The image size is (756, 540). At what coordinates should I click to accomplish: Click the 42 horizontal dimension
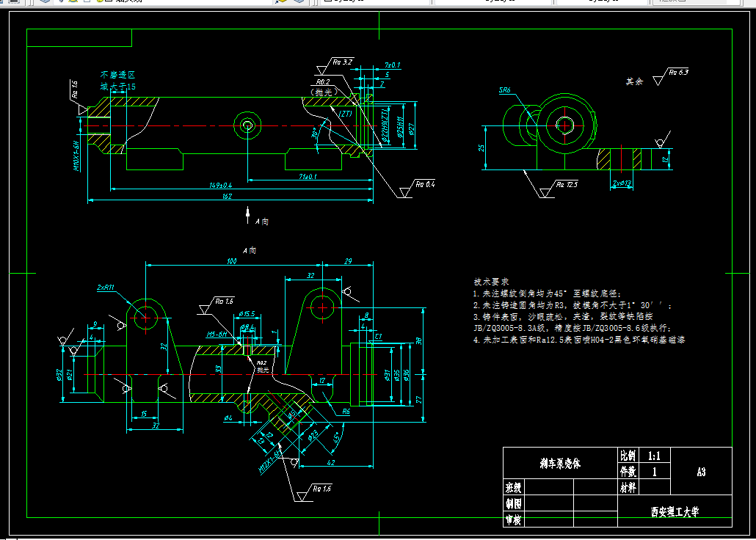point(331,462)
